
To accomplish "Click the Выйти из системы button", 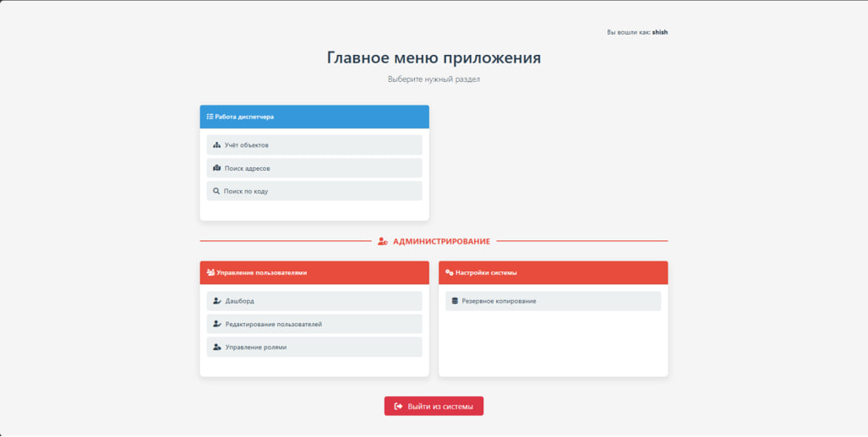I will point(434,406).
